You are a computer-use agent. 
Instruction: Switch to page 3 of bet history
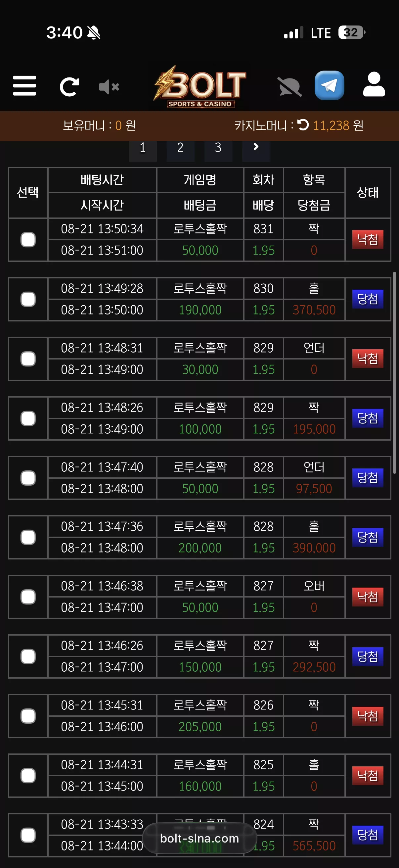[218, 147]
